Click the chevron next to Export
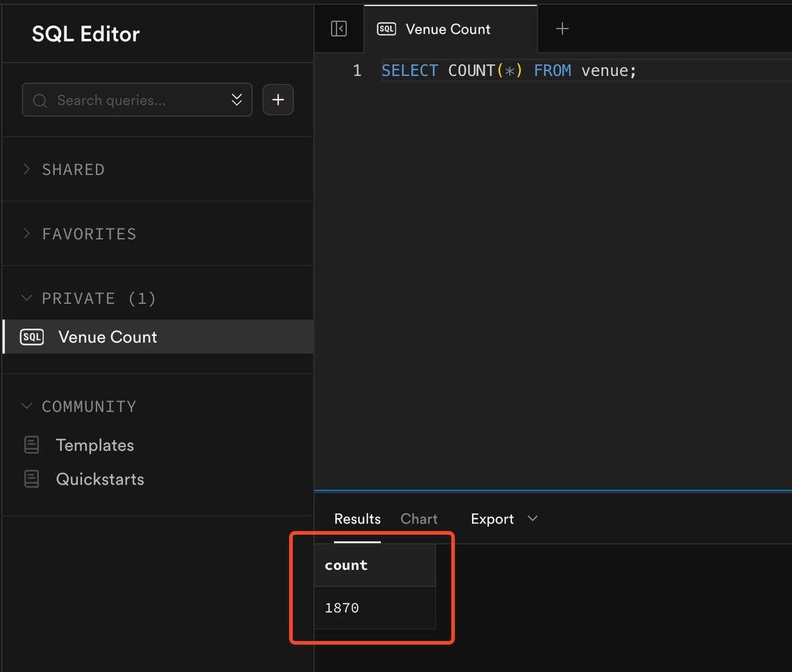This screenshot has width=792, height=672. pyautogui.click(x=533, y=519)
